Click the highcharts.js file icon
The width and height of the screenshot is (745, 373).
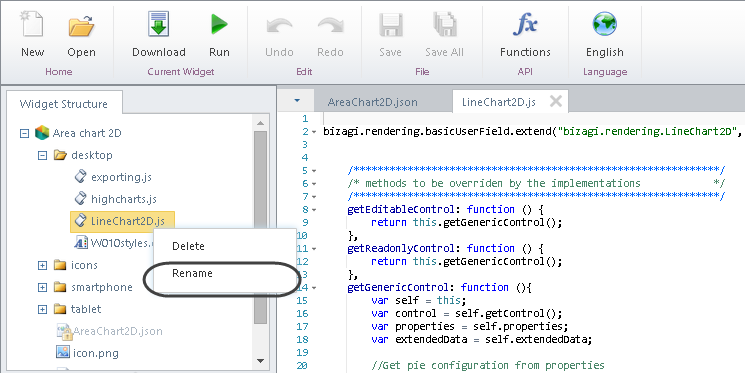81,199
